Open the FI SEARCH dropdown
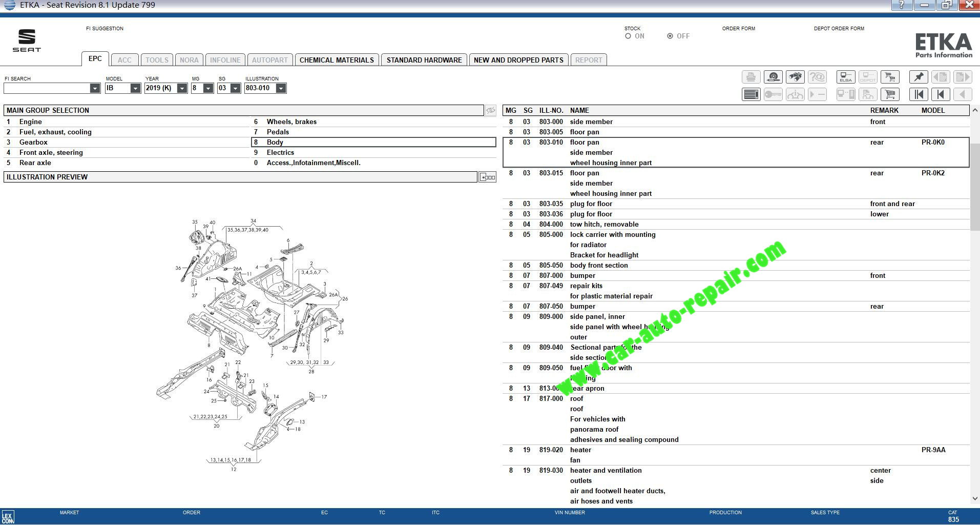The width and height of the screenshot is (980, 525). (95, 88)
